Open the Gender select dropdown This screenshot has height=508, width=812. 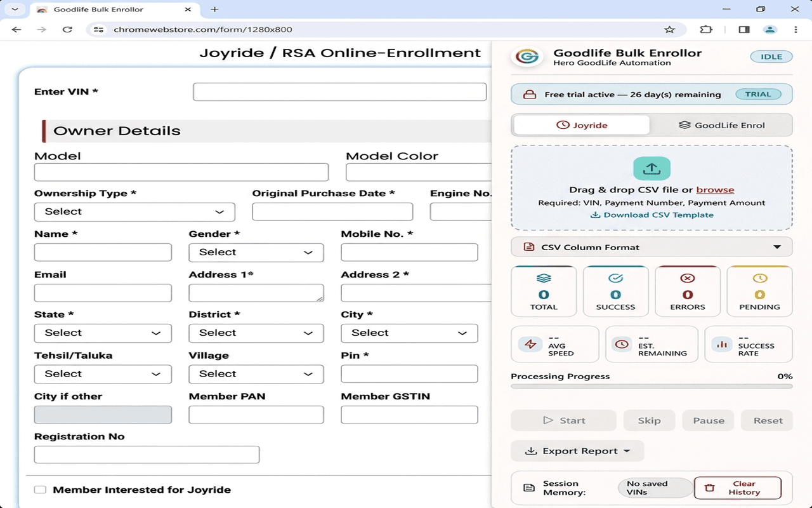256,252
